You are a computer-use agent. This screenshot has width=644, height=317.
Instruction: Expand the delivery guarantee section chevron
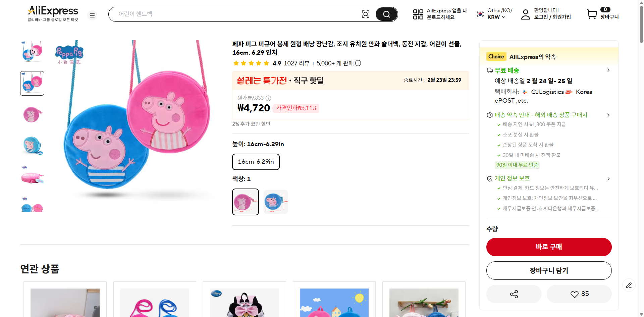pos(608,115)
